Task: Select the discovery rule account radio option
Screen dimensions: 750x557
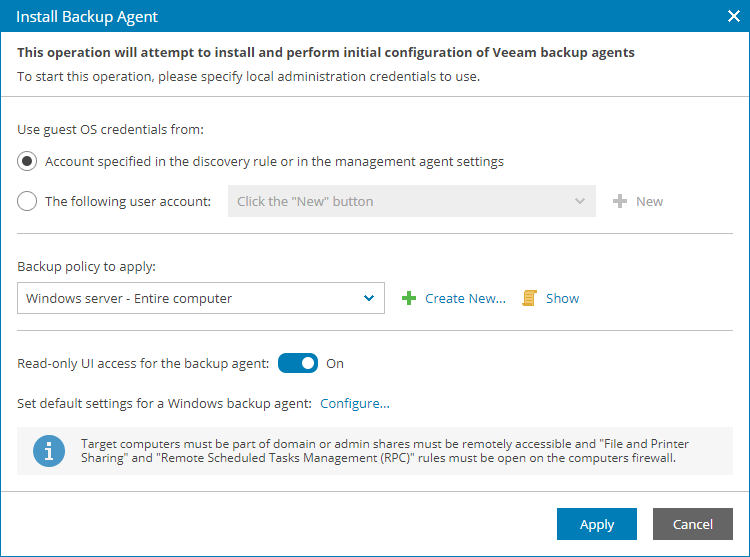Action: (x=28, y=161)
